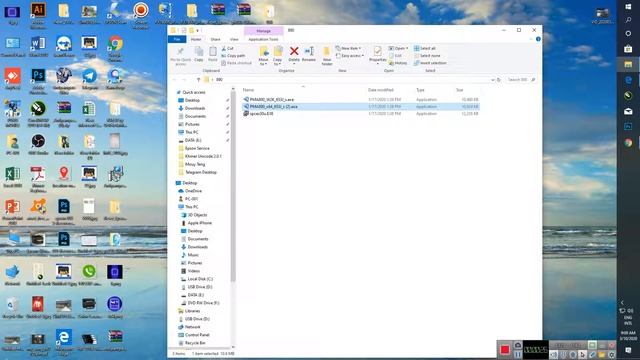Select Local Disk (C:) in navigation pane
This screenshot has height=360, width=640.
[200, 279]
